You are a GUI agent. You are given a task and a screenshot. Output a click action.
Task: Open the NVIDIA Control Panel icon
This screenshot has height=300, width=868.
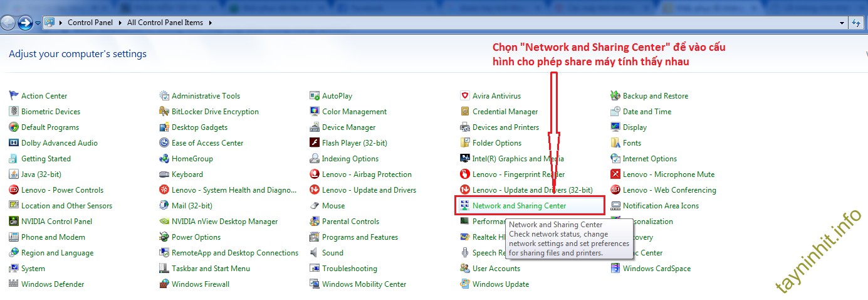click(x=14, y=222)
